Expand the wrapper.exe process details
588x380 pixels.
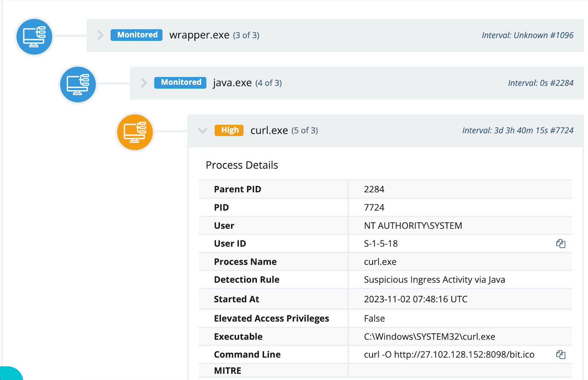pos(100,35)
